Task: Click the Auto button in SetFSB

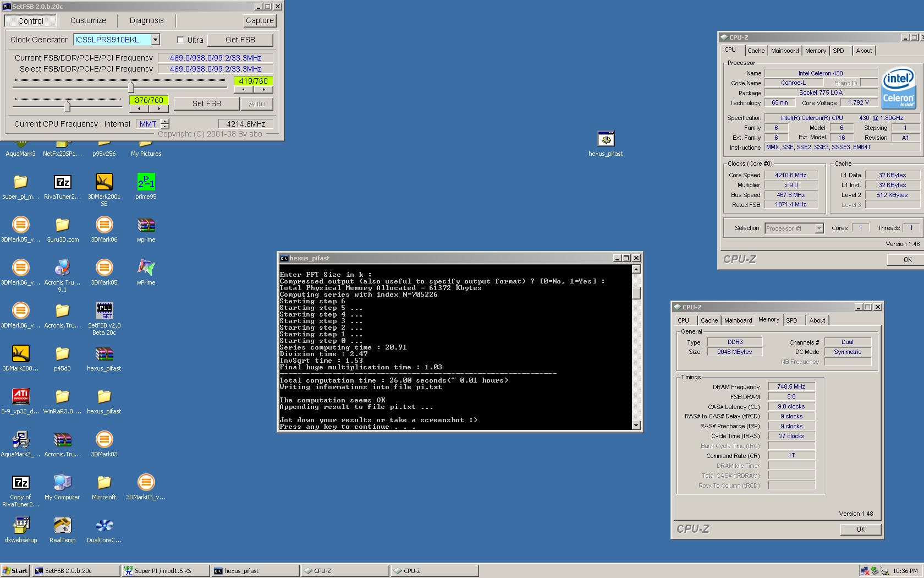Action: [257, 103]
